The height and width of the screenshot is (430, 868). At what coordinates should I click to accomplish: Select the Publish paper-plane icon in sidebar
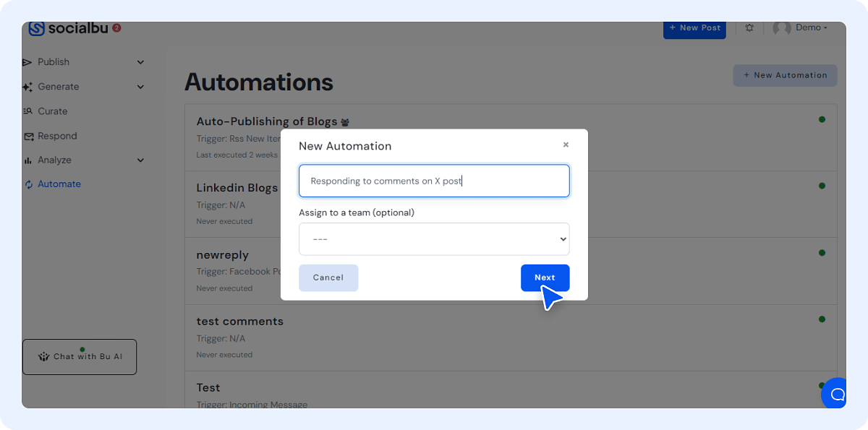(27, 61)
